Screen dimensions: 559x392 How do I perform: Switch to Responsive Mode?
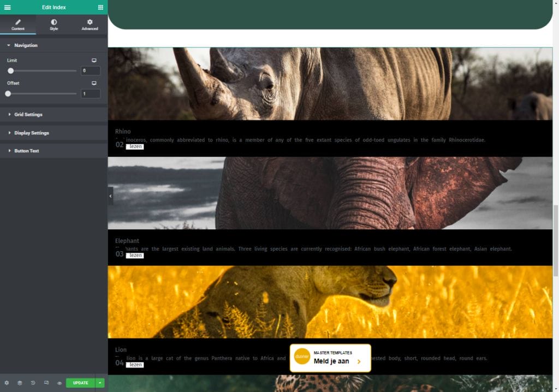tap(46, 383)
